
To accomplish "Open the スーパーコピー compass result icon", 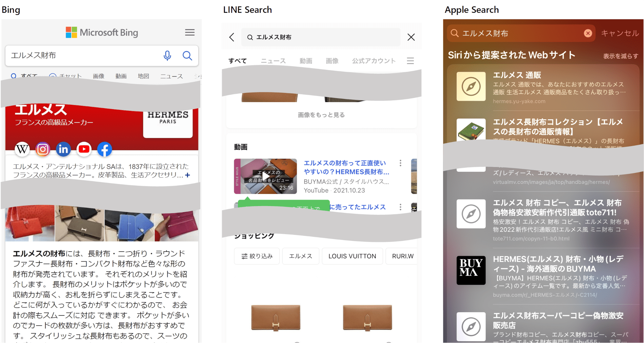I will coord(471,327).
